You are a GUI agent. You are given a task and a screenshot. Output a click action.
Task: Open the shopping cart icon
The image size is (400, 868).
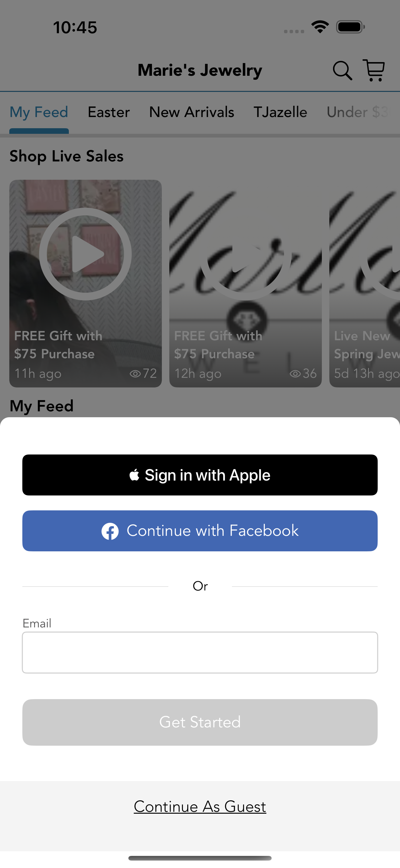[x=374, y=70]
